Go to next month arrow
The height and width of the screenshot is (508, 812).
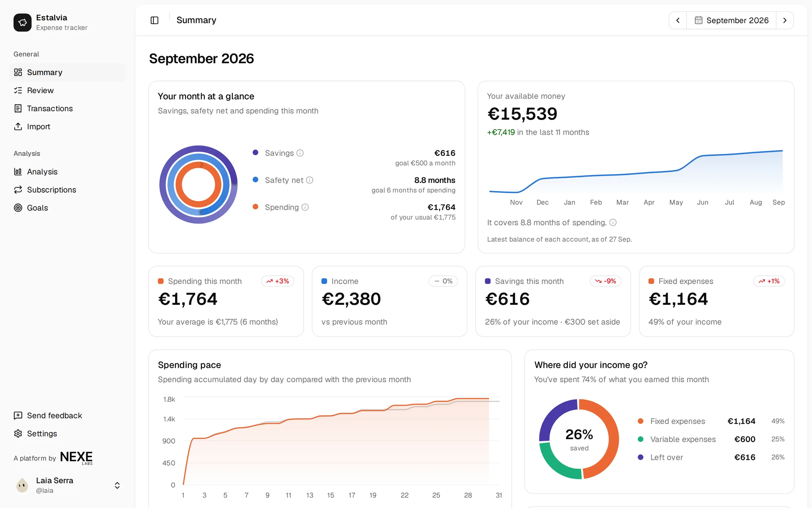pyautogui.click(x=785, y=20)
